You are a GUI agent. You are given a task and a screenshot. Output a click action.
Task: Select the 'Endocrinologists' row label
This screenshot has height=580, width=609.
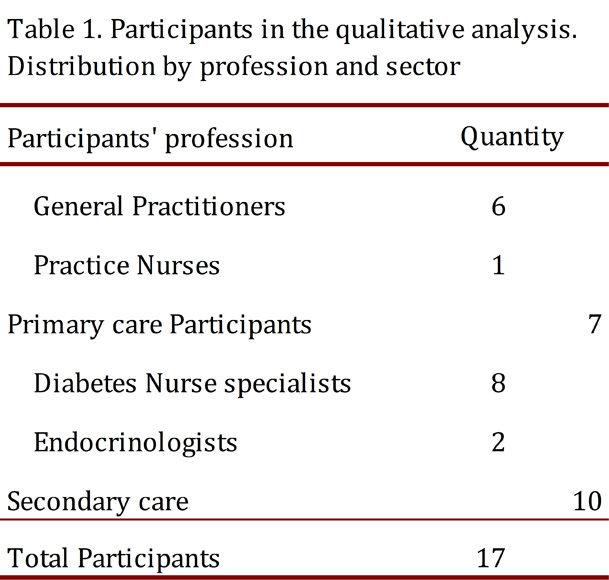[x=135, y=442]
